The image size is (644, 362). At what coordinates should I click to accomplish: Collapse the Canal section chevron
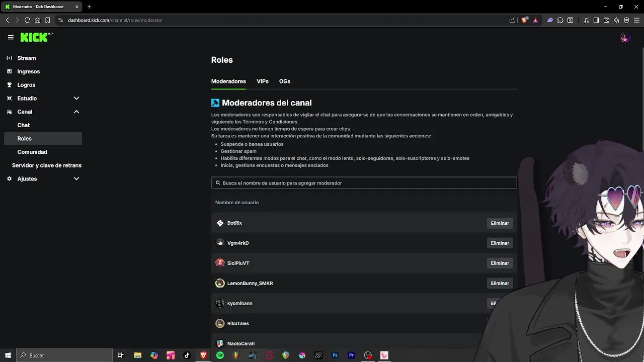(76, 112)
